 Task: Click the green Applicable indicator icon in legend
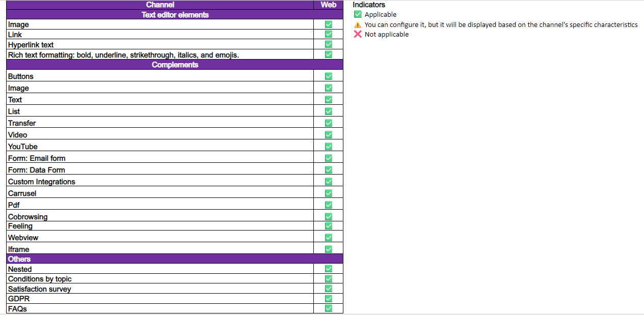tap(358, 14)
